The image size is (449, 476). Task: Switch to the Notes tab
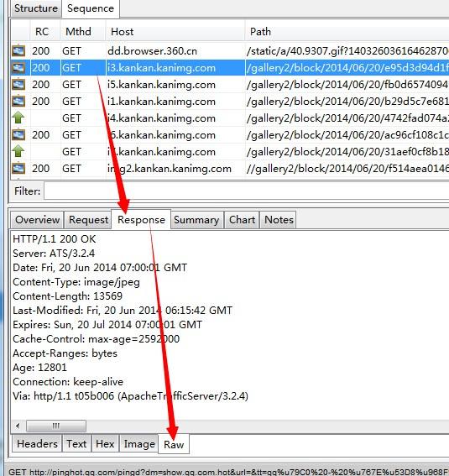pyautogui.click(x=279, y=220)
